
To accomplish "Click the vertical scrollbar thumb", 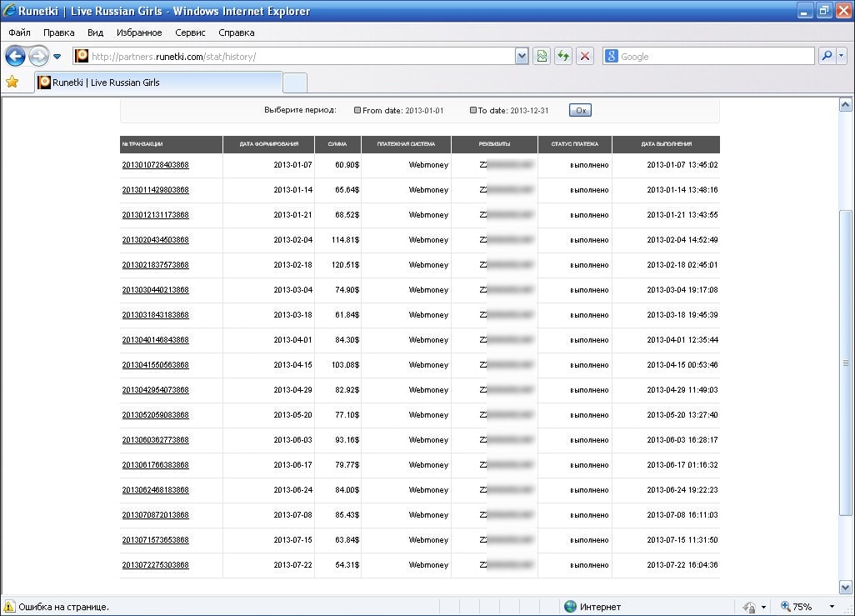I will (x=845, y=363).
